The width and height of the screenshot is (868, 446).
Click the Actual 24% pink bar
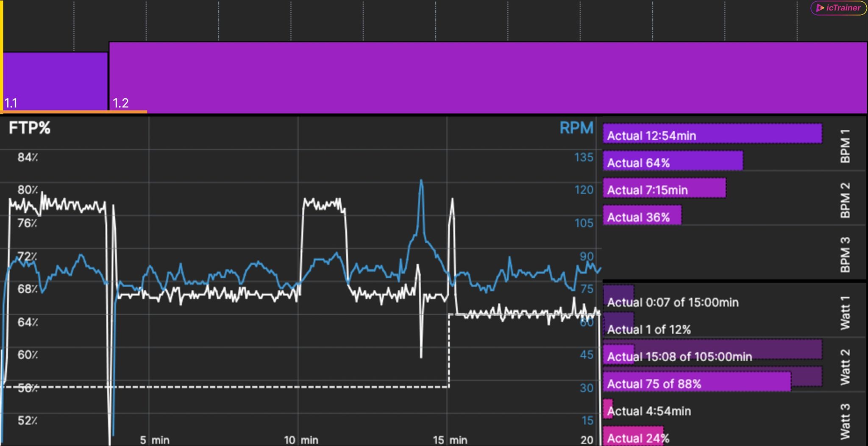pyautogui.click(x=633, y=437)
